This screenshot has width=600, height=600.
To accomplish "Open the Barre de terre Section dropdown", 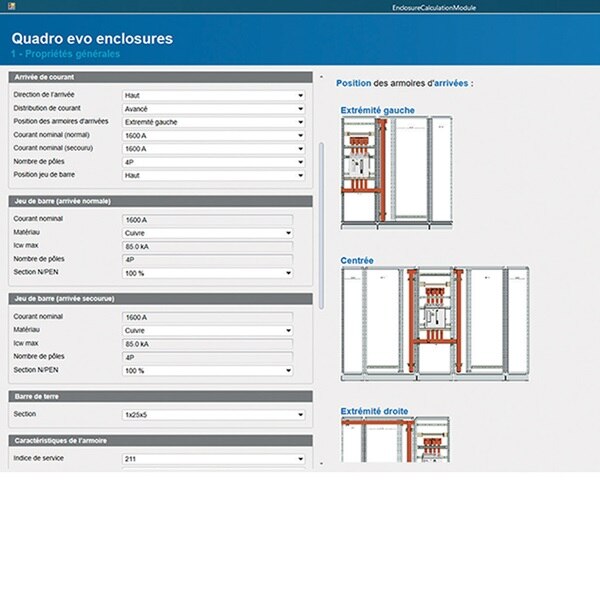I will click(214, 415).
